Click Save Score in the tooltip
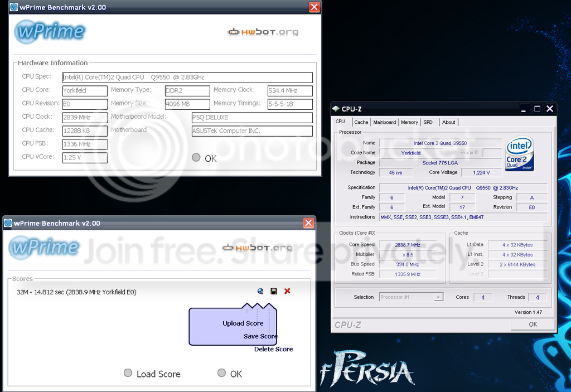The width and height of the screenshot is (571, 392). [x=260, y=336]
